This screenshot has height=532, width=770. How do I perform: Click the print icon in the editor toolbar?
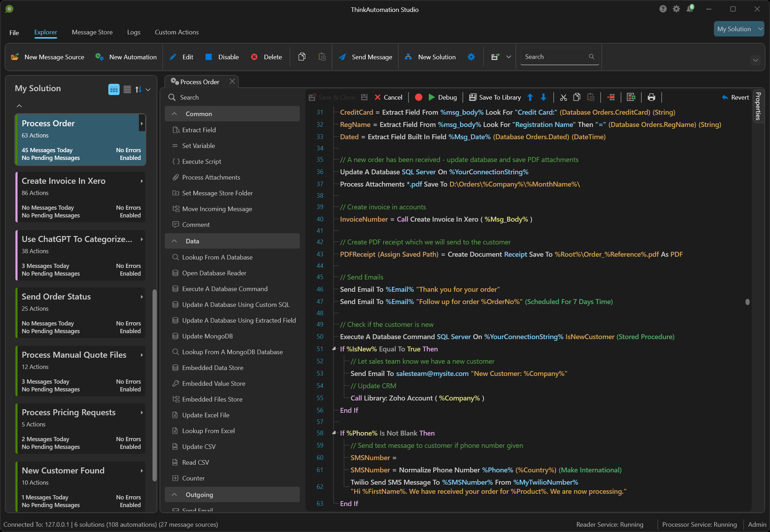coord(651,97)
